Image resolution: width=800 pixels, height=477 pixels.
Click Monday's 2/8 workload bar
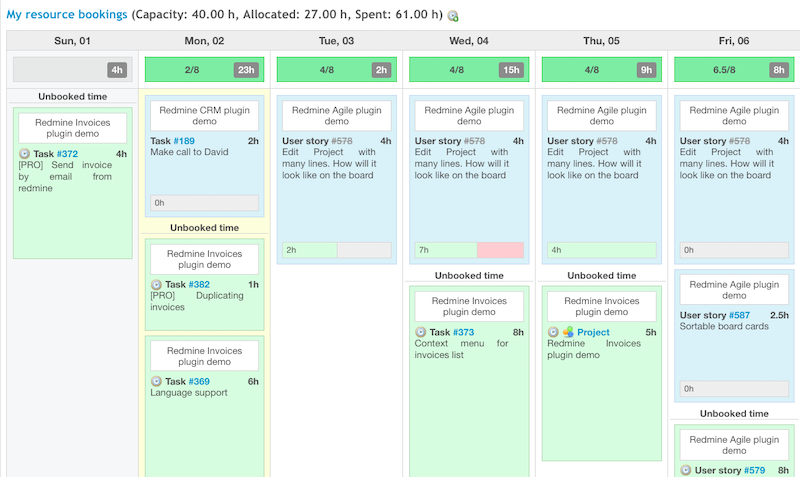pyautogui.click(x=191, y=70)
